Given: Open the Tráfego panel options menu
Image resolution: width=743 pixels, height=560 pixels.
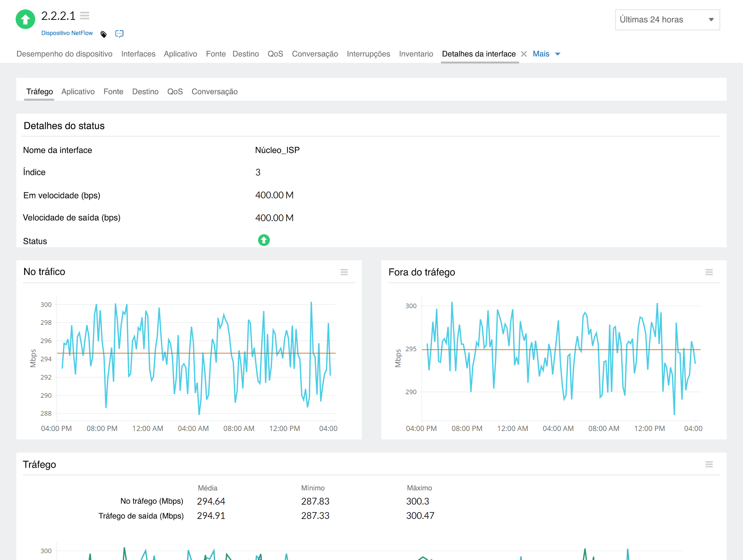Looking at the screenshot, I should 709,464.
